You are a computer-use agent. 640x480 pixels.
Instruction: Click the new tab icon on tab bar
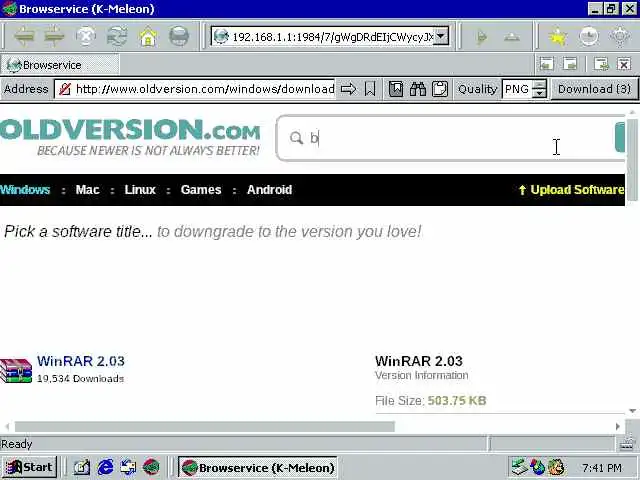[x=601, y=64]
